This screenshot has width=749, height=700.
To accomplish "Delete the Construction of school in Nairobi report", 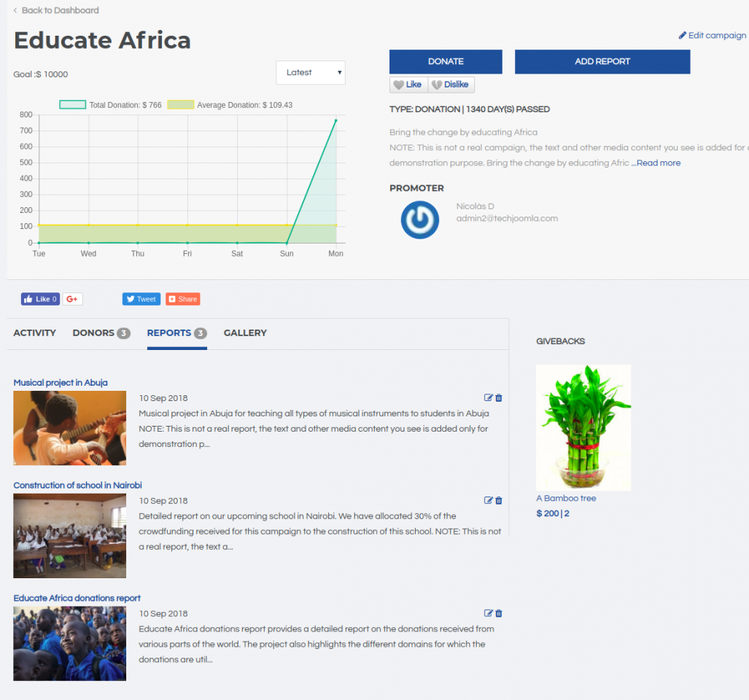I will pyautogui.click(x=499, y=501).
